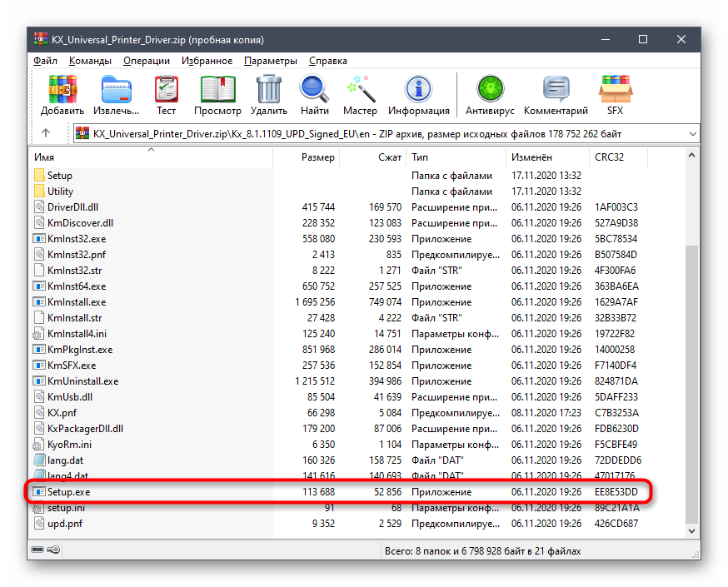
Task: Go up one folder arrow
Action: click(46, 133)
